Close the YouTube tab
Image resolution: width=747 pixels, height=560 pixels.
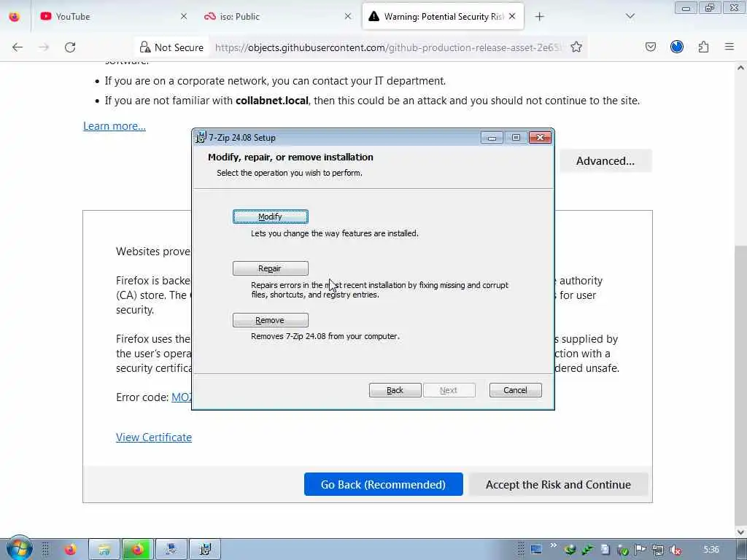184,17
